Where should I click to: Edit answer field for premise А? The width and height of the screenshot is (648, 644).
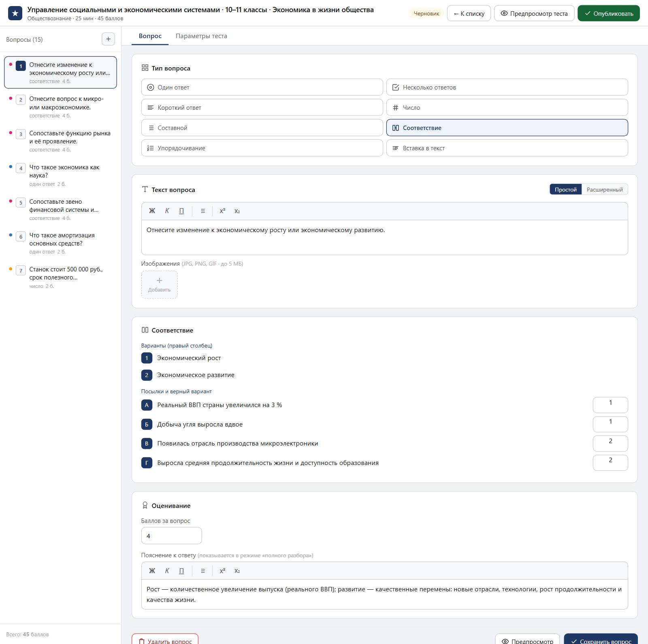(610, 405)
